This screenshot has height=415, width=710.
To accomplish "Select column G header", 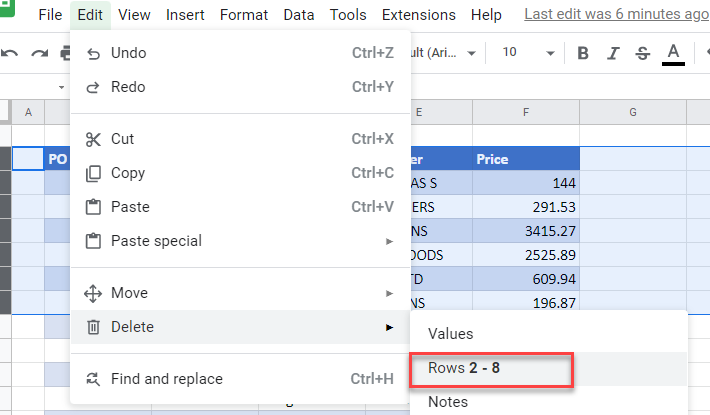I will click(633, 112).
